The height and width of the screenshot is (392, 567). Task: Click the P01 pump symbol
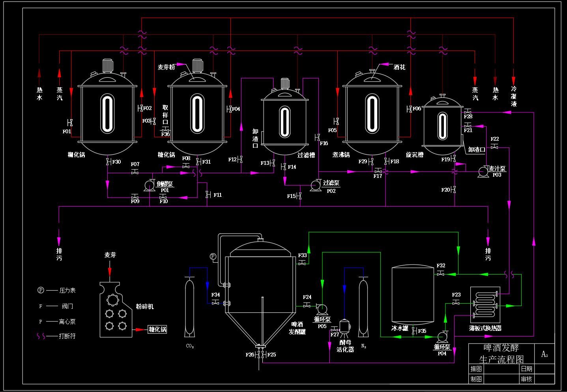pyautogui.click(x=150, y=185)
